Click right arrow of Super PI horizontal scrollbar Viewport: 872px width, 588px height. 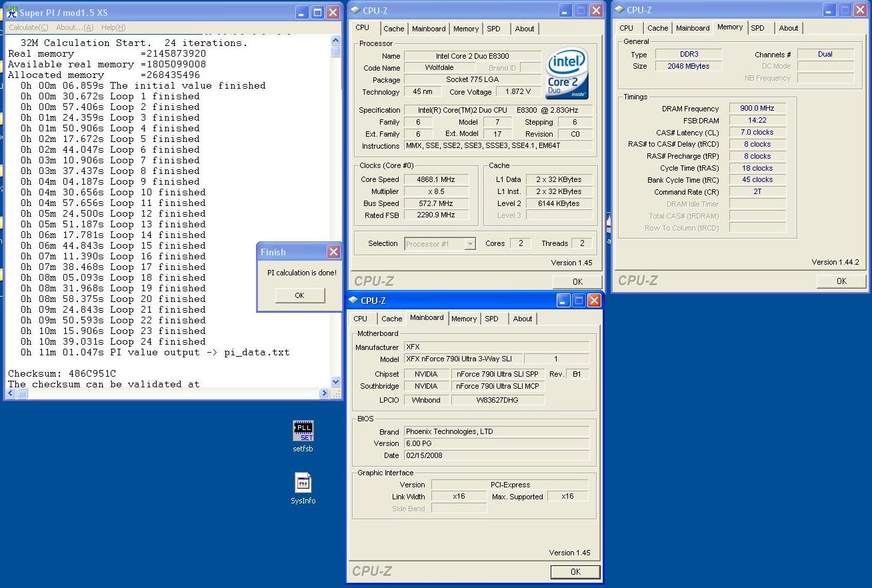coord(325,393)
